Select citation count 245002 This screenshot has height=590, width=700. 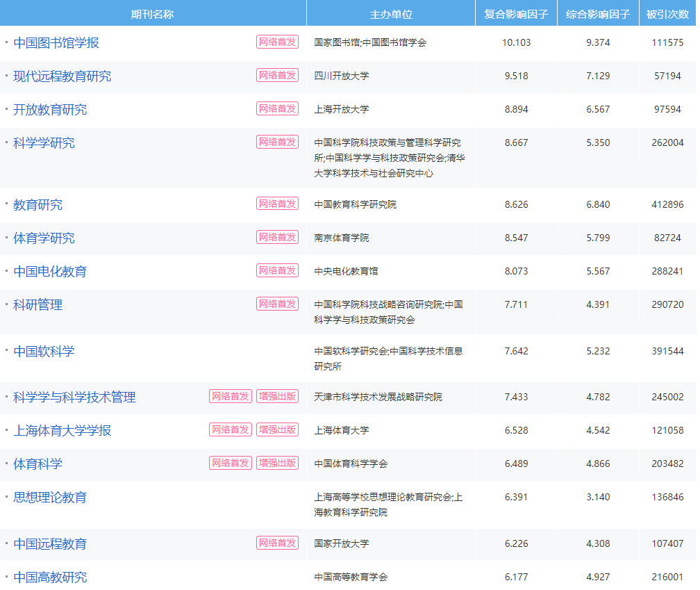[x=668, y=397]
